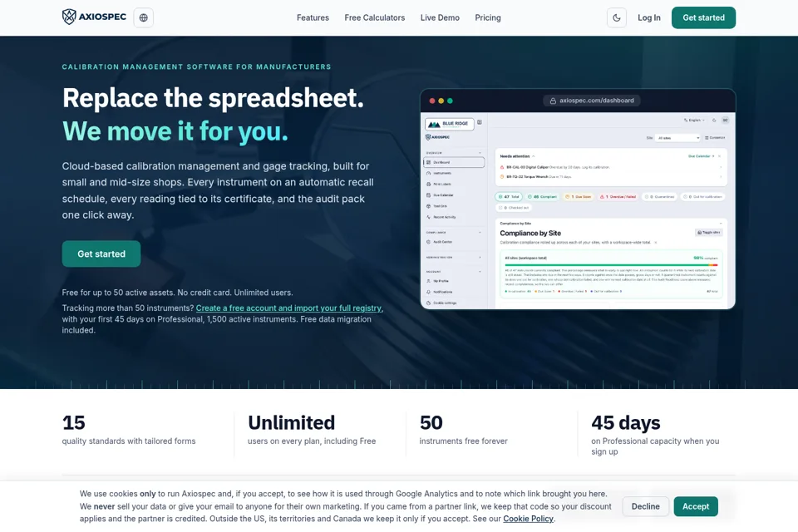Decline the cookie consent
This screenshot has height=532, width=798.
[x=645, y=506]
